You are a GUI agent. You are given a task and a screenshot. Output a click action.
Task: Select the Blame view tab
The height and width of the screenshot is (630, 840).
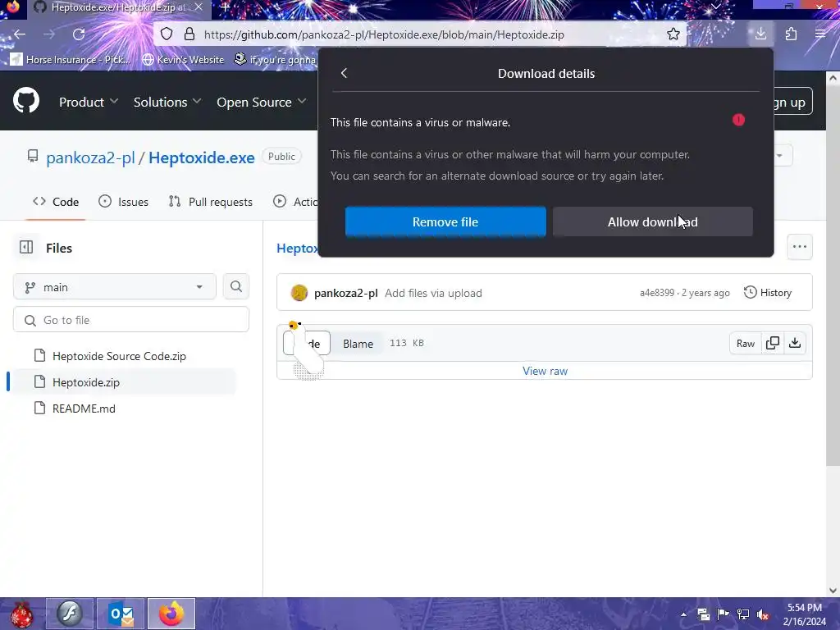coord(358,344)
